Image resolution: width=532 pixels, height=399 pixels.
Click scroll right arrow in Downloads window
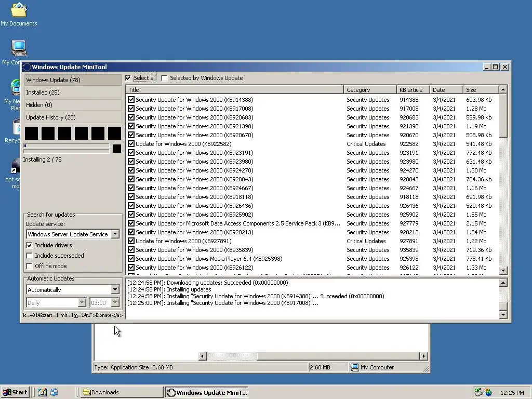(423, 356)
